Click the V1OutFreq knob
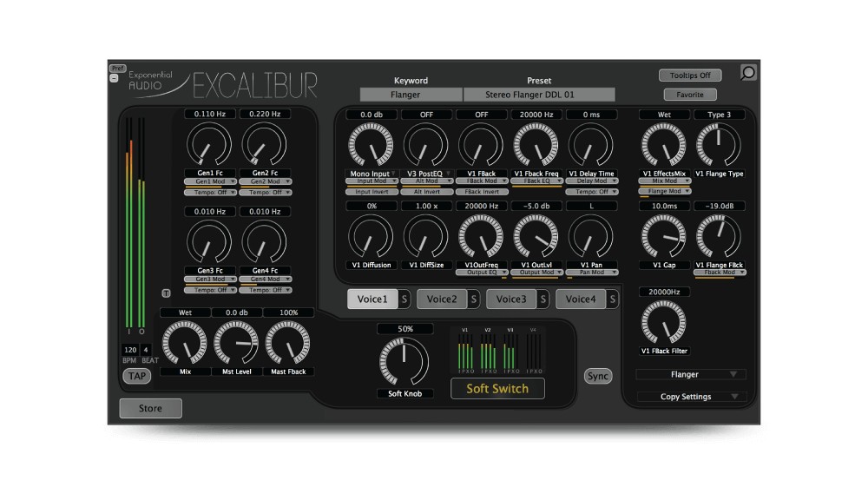Viewport: 868px width, 500px height. pyautogui.click(x=481, y=236)
